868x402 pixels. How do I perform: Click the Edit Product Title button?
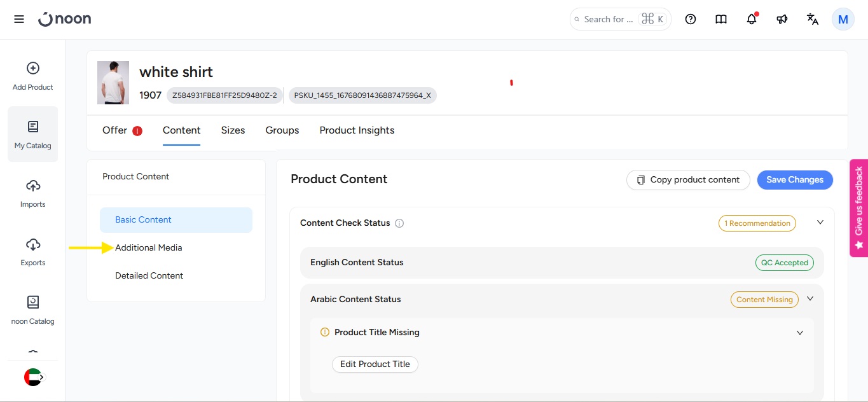(375, 364)
